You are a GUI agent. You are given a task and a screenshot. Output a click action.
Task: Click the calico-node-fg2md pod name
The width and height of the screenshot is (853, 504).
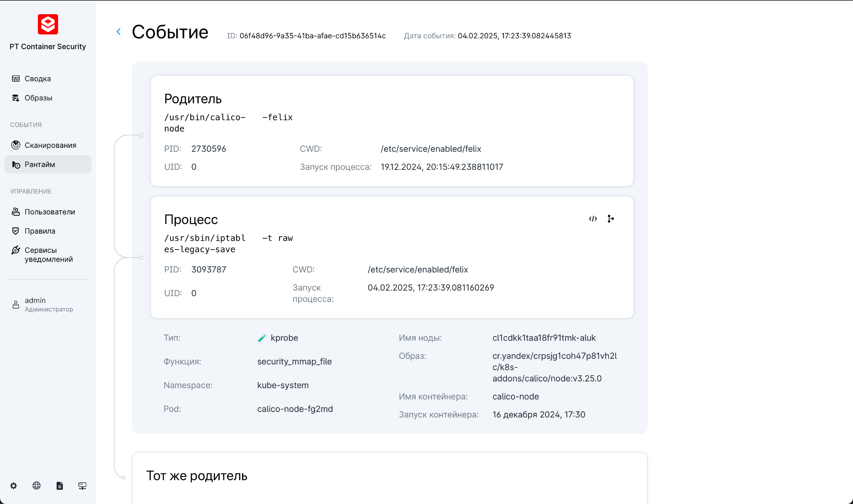click(295, 409)
